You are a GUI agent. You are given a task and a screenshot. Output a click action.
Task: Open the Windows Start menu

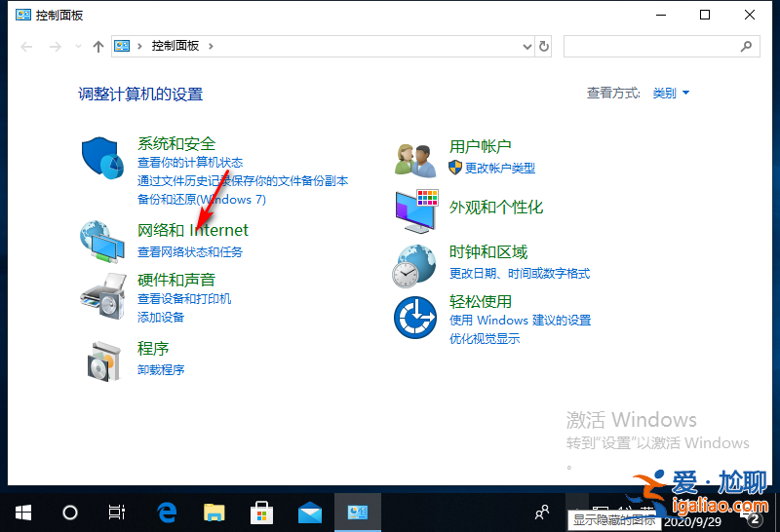click(23, 513)
